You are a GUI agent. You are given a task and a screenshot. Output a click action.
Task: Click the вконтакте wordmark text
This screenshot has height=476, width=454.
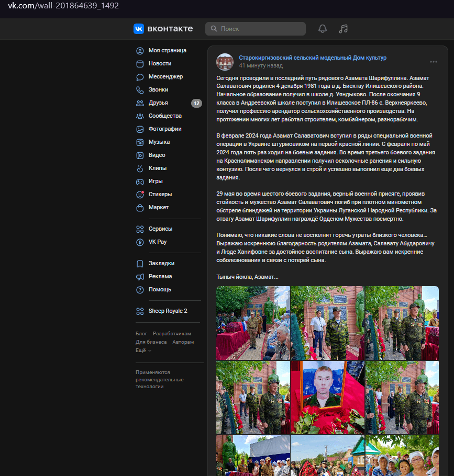pos(170,29)
